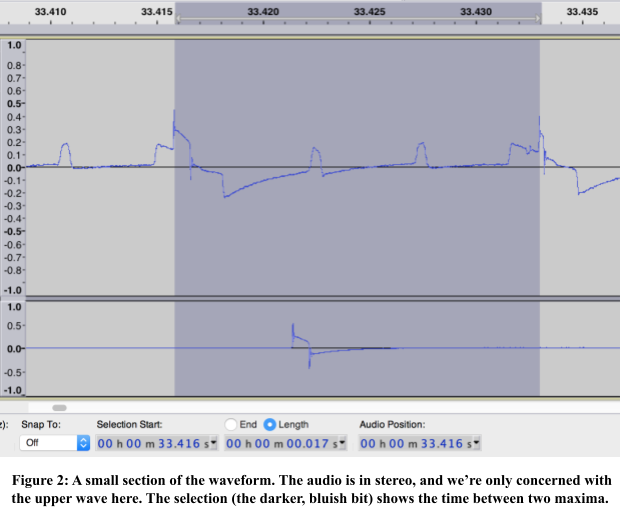This screenshot has height=531, width=620.
Task: Click the Length time field showing 00.017 s
Action: pos(281,443)
